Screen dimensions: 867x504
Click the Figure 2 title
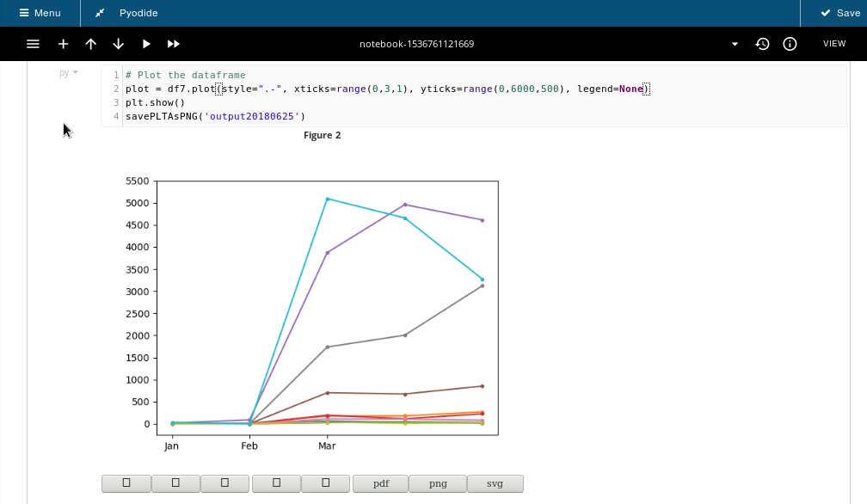[323, 135]
